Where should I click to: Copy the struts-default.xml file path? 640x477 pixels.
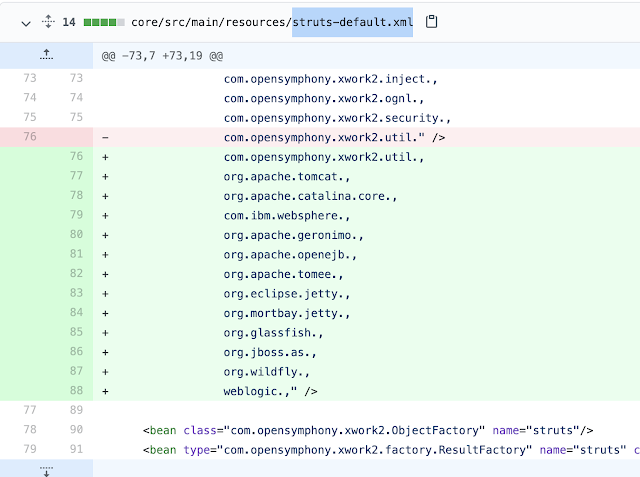click(x=431, y=22)
